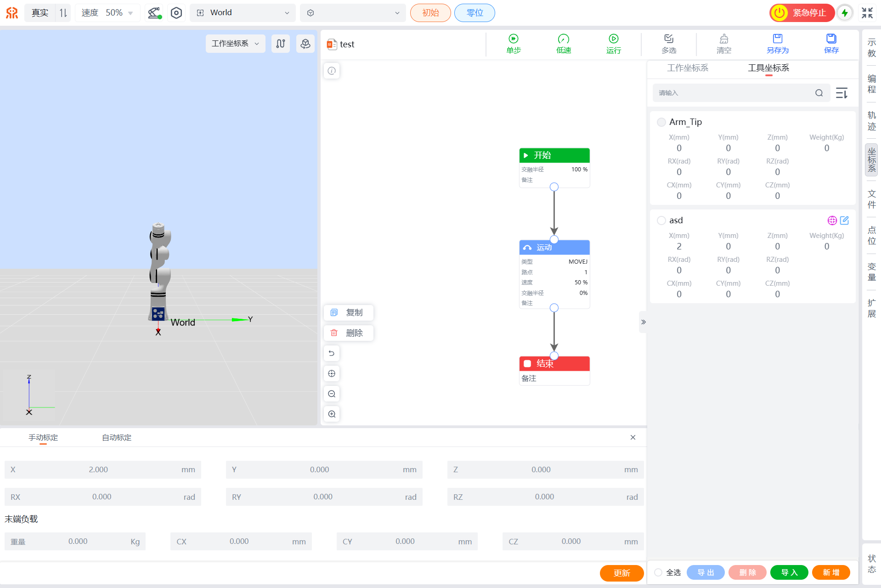Click the emergency stop (紧急停止) button
This screenshot has height=588, width=881.
802,13
